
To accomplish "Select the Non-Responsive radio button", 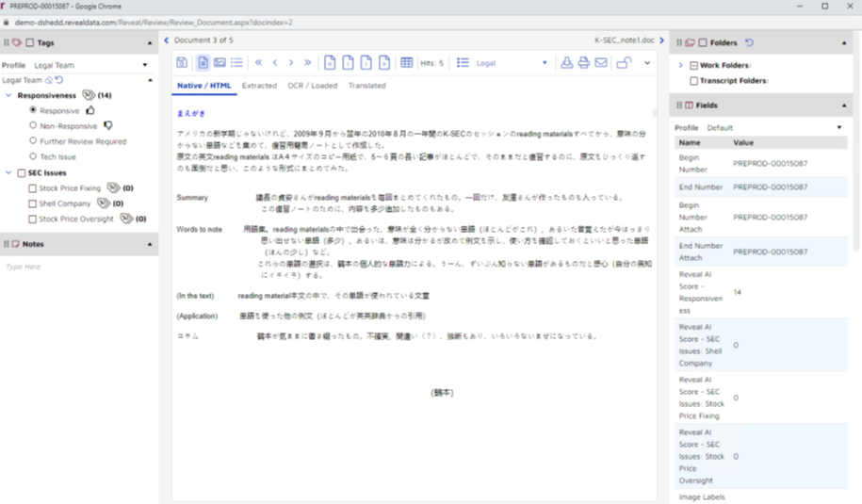I will pos(34,125).
